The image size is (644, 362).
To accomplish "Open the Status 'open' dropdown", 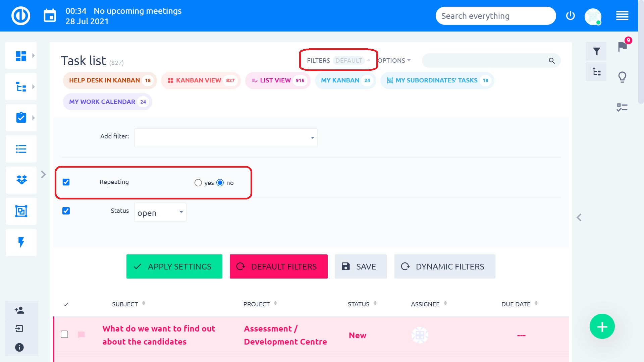I will 160,212.
